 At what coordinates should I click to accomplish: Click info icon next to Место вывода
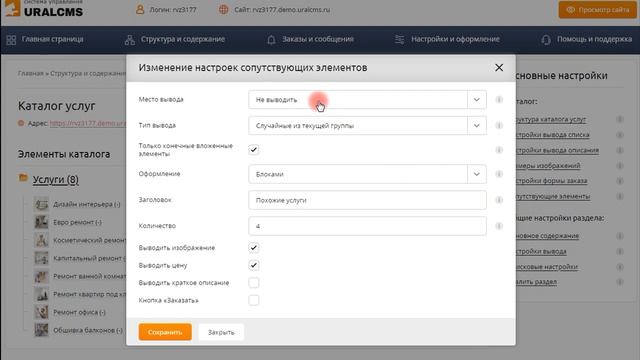coord(499,100)
